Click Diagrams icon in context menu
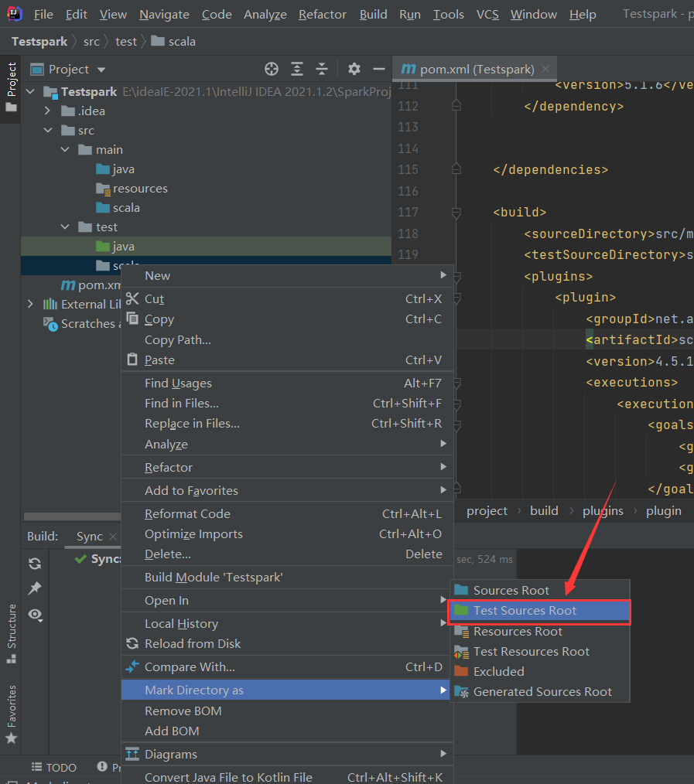The height and width of the screenshot is (784, 694). coord(132,754)
